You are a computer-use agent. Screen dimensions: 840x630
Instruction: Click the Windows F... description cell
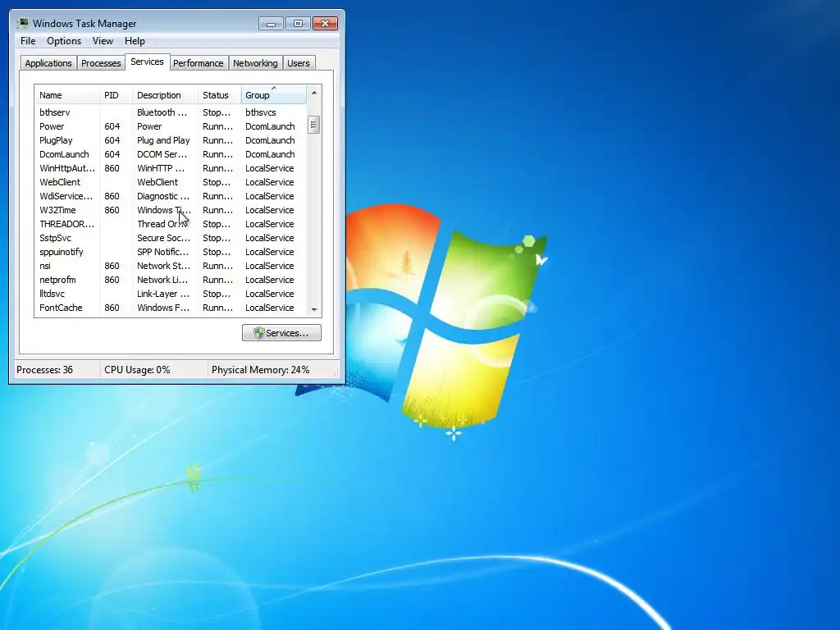click(163, 308)
